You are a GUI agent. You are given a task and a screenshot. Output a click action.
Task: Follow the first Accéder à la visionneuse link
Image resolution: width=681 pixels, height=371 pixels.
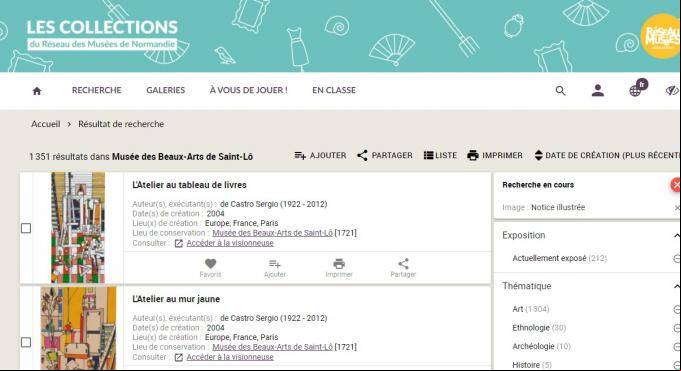230,243
